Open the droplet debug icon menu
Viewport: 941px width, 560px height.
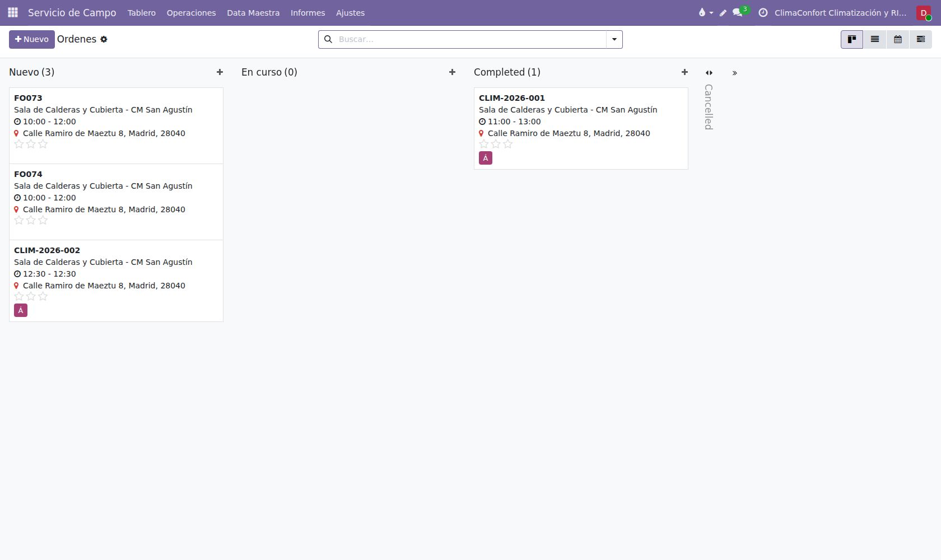pos(705,12)
